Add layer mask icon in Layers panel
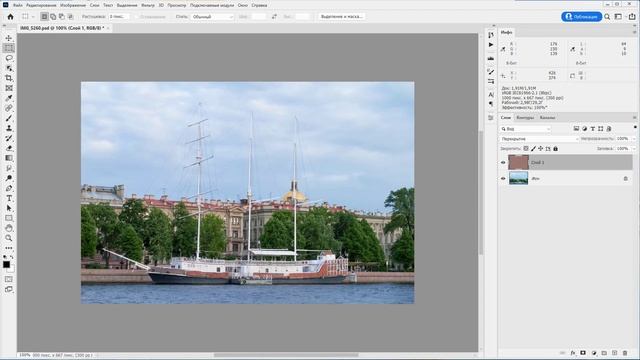This screenshot has width=640, height=360. pos(583,353)
